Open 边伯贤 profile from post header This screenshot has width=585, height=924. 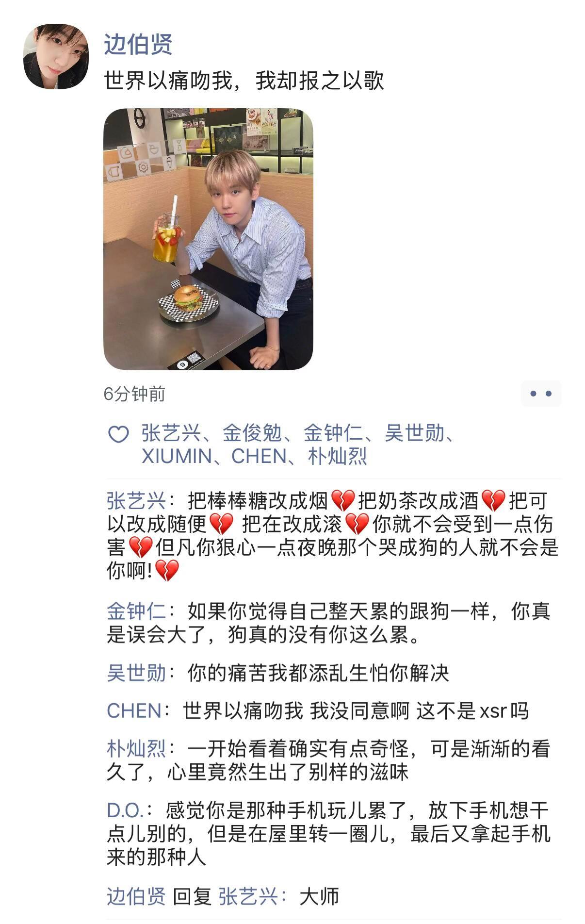point(138,44)
